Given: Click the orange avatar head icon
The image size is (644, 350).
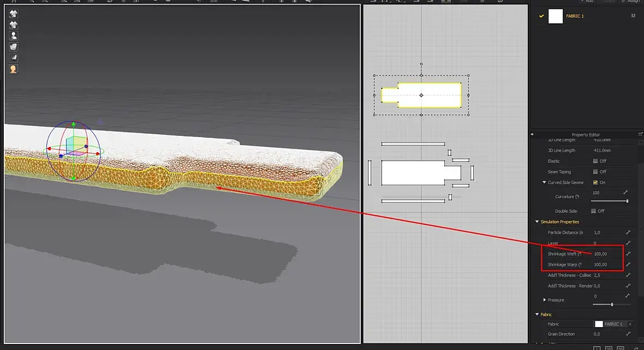Looking at the screenshot, I should (13, 69).
